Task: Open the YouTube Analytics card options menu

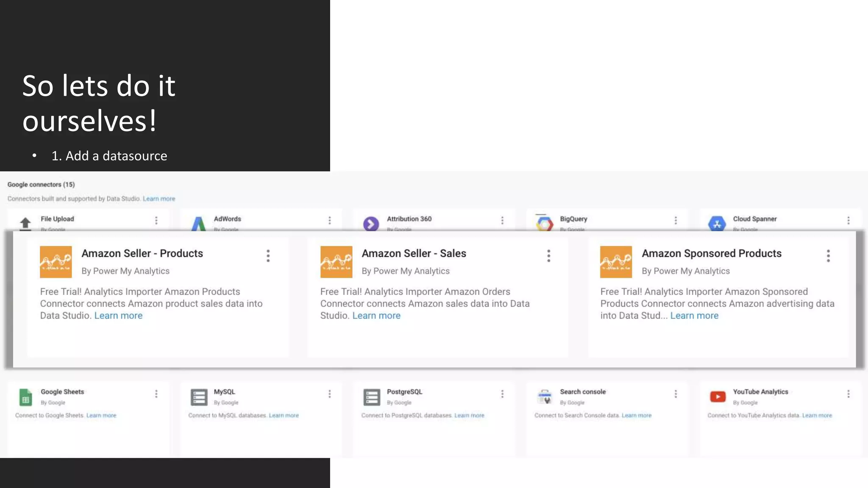Action: pyautogui.click(x=849, y=394)
